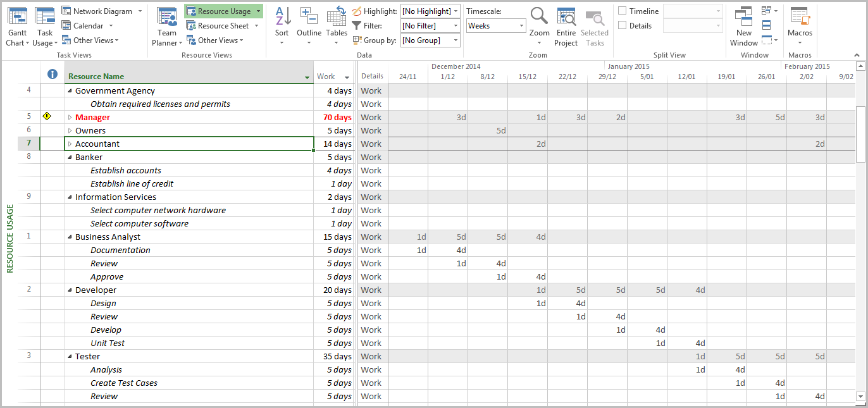Select row number 5 header
The image size is (868, 408).
29,117
